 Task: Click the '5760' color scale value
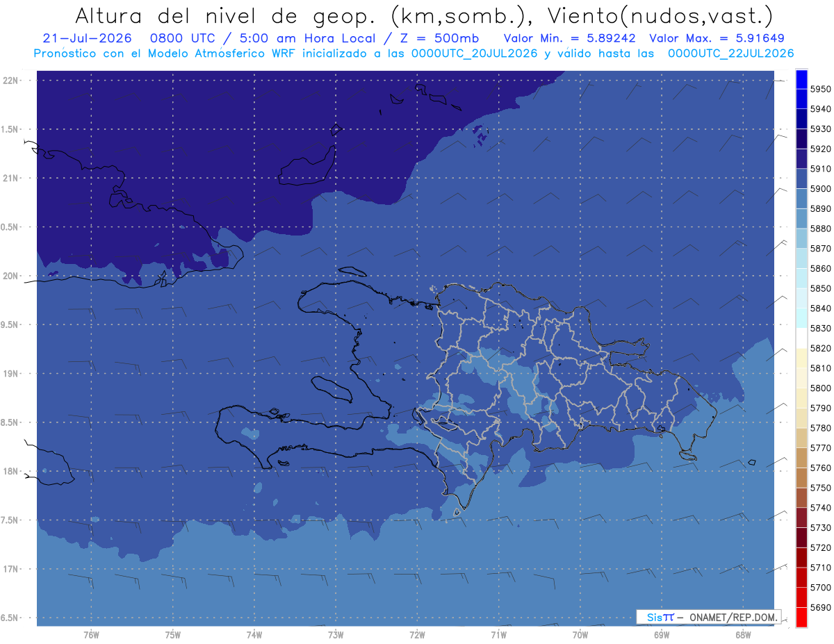pos(820,468)
